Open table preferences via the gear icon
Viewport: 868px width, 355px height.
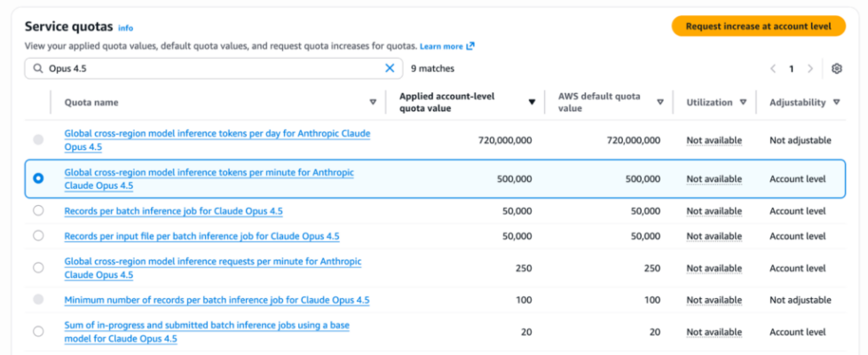836,68
